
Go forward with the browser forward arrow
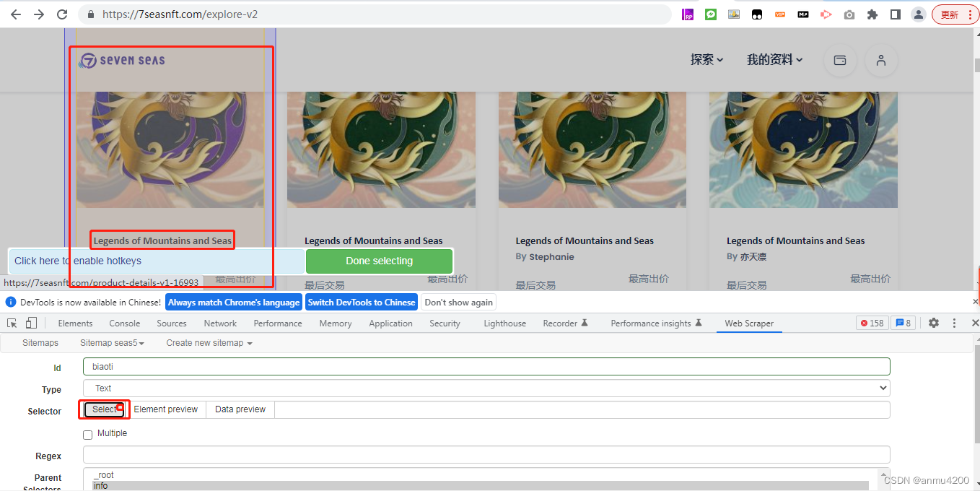(39, 14)
